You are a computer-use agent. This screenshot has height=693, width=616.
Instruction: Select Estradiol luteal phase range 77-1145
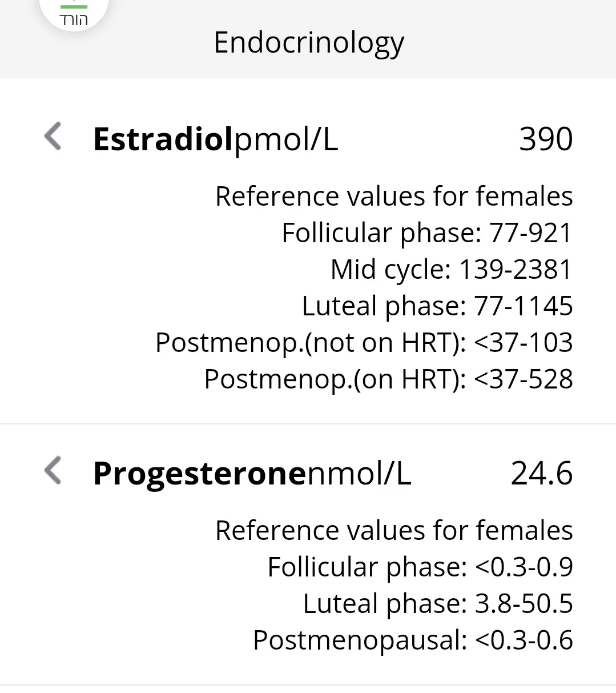[437, 306]
